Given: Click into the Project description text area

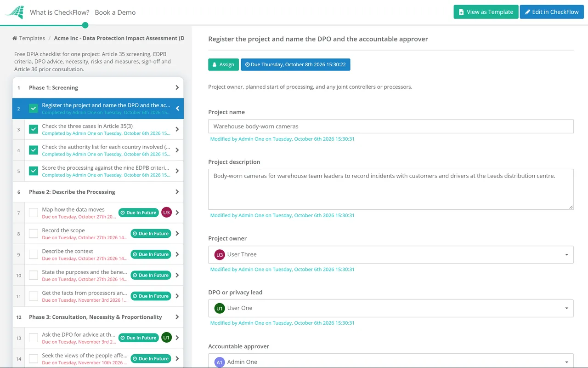Looking at the screenshot, I should [391, 189].
